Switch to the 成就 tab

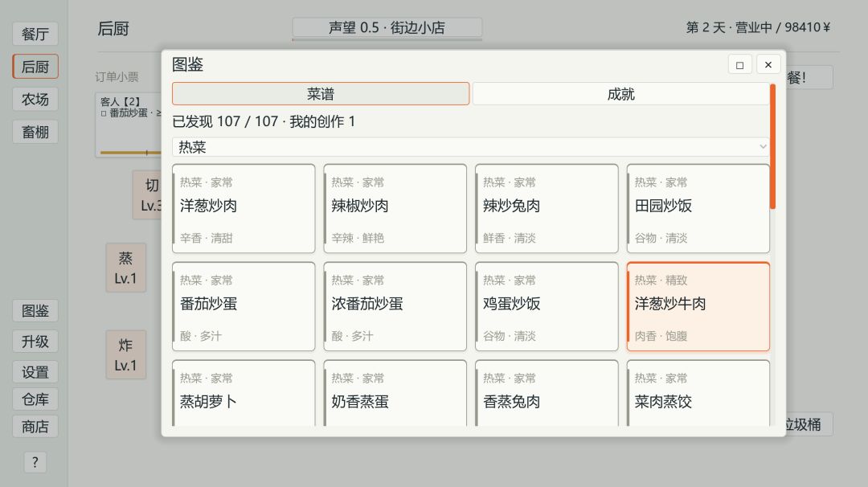coord(620,94)
